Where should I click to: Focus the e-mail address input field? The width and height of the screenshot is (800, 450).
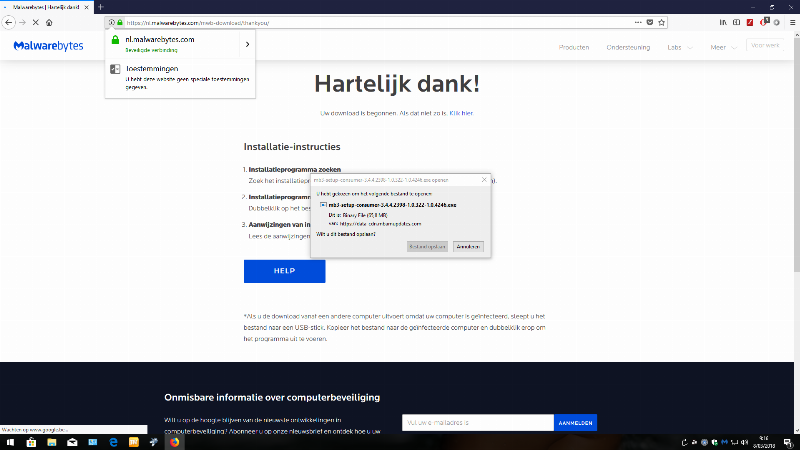(478, 422)
